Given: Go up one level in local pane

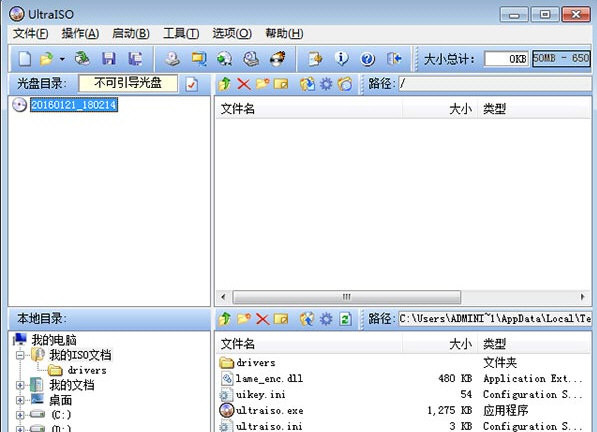Looking at the screenshot, I should point(224,319).
